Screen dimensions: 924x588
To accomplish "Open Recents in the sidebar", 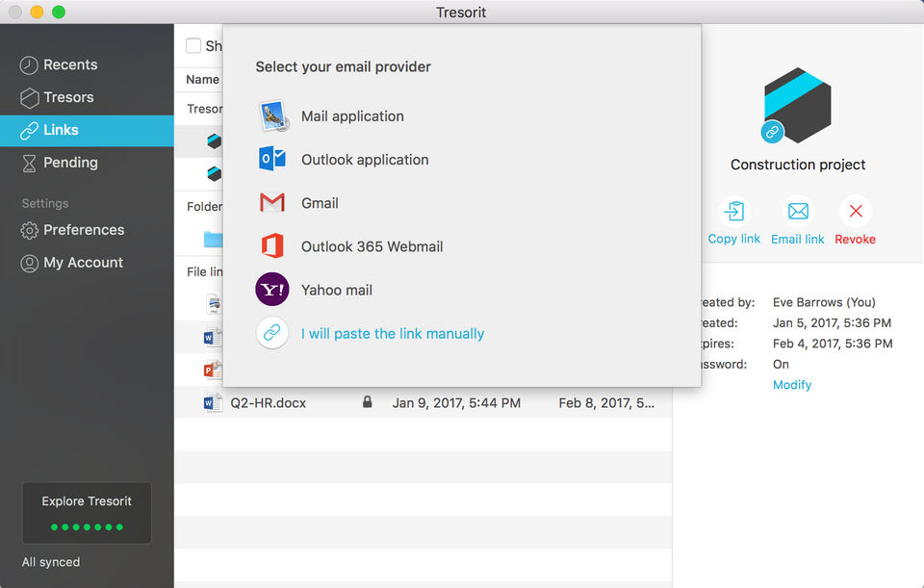I will point(87,64).
